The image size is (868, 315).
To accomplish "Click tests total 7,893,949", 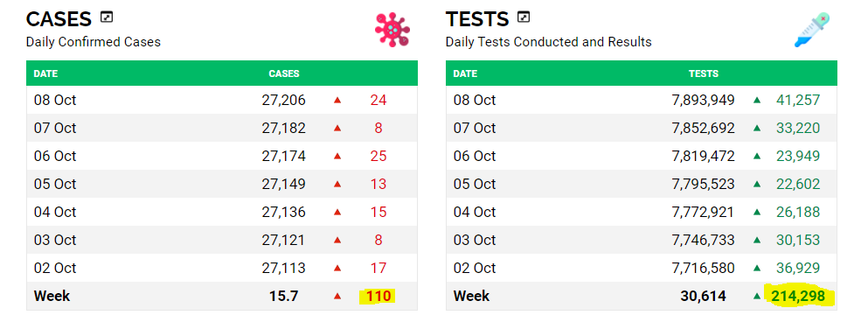I will tap(703, 100).
